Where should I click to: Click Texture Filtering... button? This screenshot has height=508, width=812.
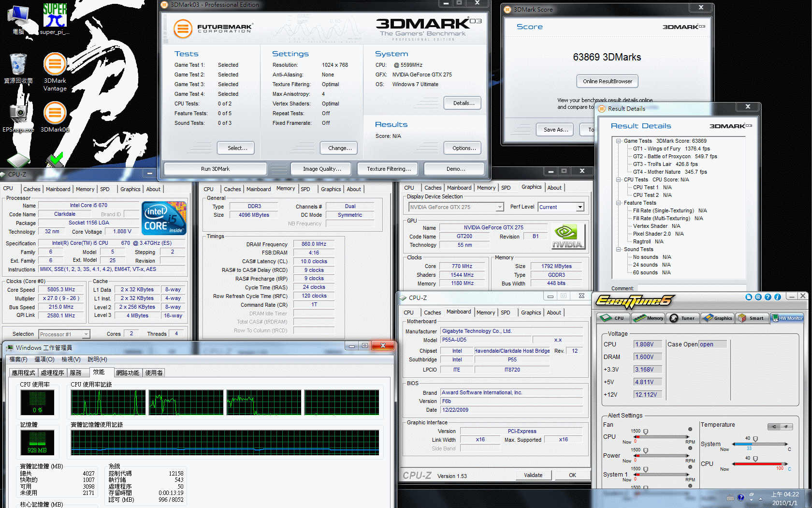coord(389,169)
